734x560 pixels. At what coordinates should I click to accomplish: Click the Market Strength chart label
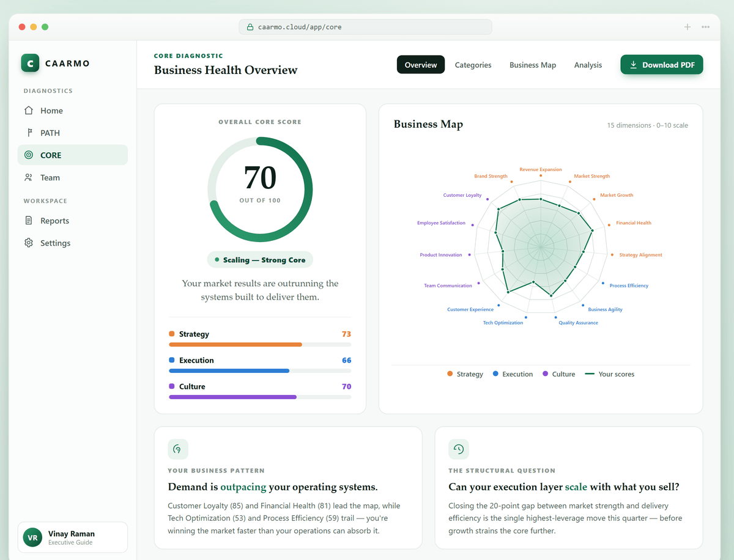tap(591, 176)
